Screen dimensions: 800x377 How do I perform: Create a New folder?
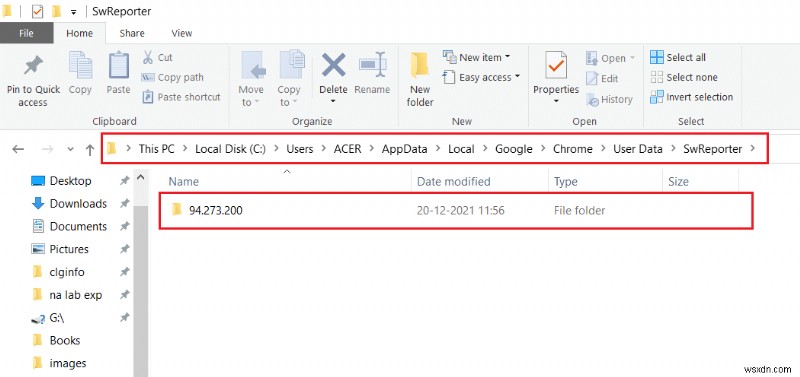420,80
